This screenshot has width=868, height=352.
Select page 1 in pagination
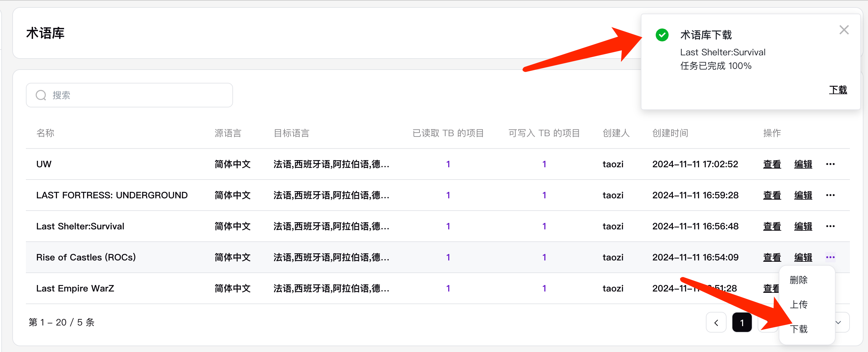(742, 323)
